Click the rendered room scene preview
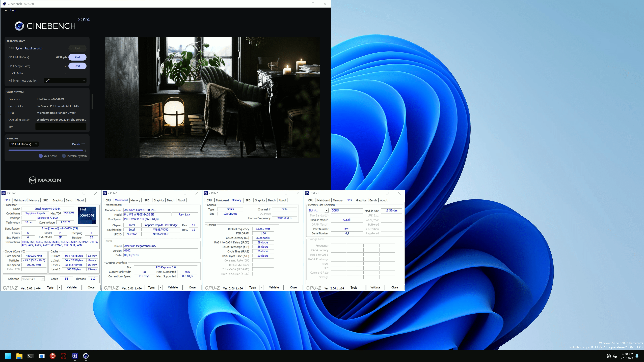The image size is (644, 362). pos(212,97)
